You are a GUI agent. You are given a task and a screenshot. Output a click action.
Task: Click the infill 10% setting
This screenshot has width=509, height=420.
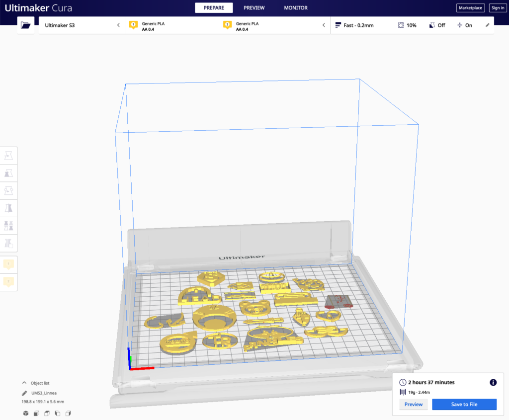pos(407,25)
